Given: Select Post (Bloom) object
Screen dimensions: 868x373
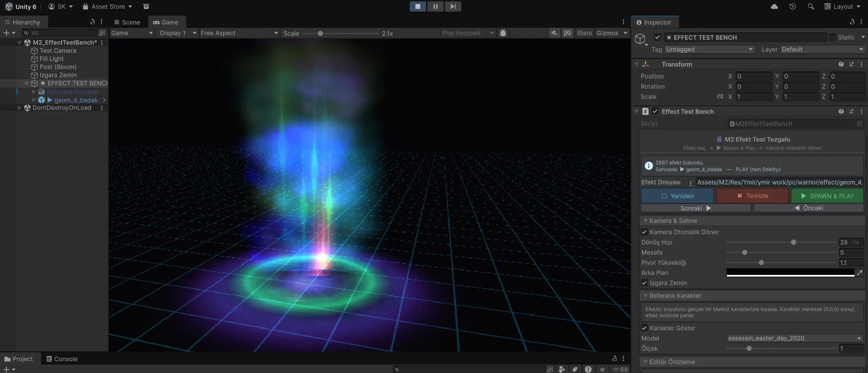Looking at the screenshot, I should (58, 67).
